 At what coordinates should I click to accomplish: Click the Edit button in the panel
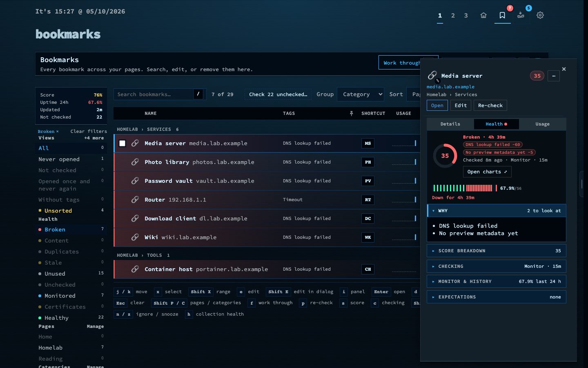point(461,105)
